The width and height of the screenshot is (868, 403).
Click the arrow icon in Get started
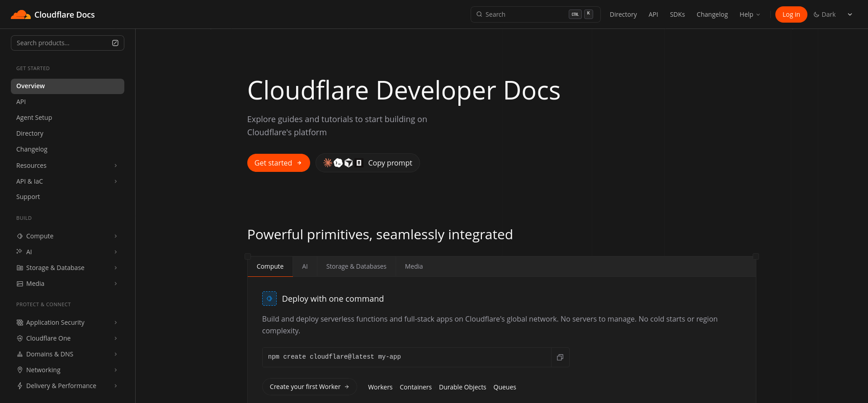(x=299, y=163)
